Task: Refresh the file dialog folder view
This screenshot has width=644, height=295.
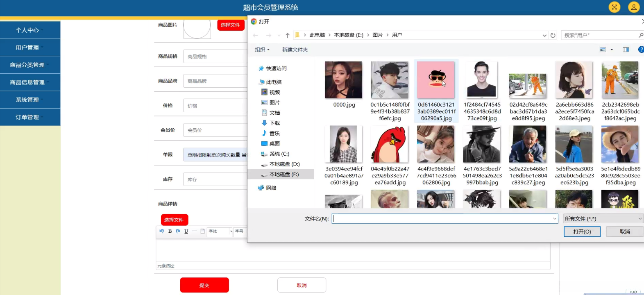Action: tap(553, 35)
